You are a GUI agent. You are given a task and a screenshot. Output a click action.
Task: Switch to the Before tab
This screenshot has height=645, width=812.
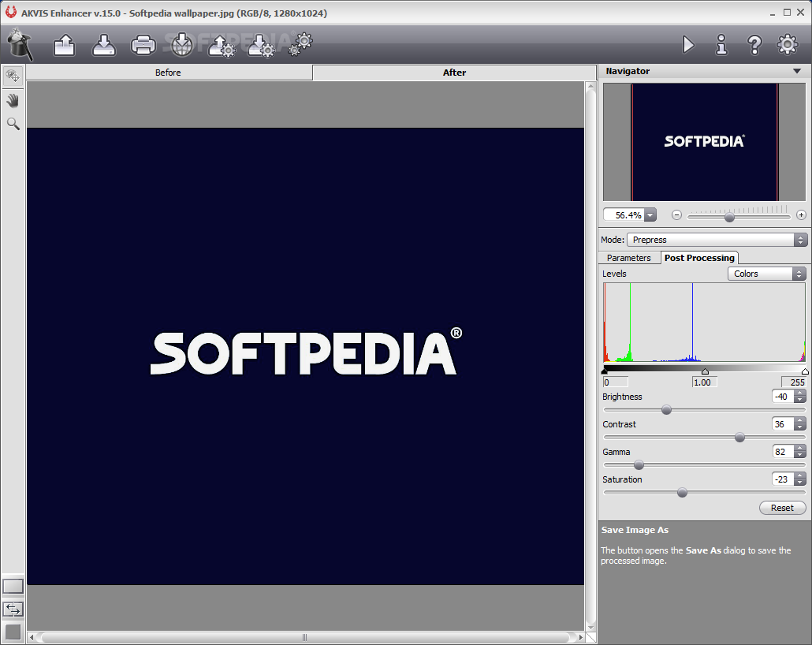pyautogui.click(x=168, y=73)
